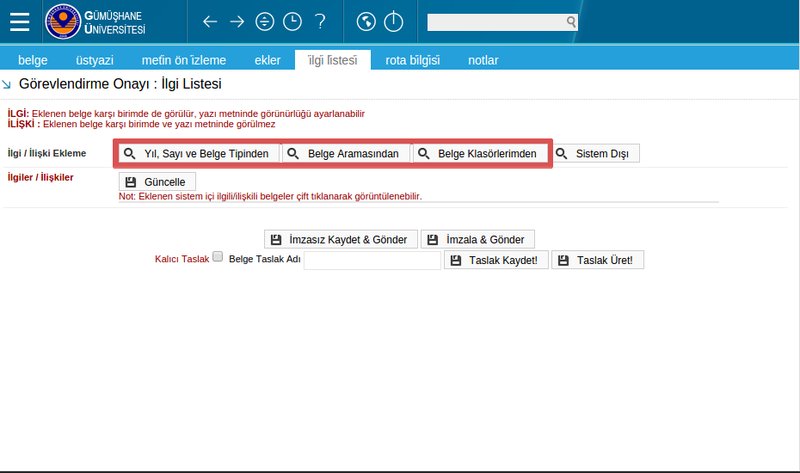This screenshot has height=473, width=800.
Task: Focus the Belge Taslak Adı text field
Action: click(372, 260)
